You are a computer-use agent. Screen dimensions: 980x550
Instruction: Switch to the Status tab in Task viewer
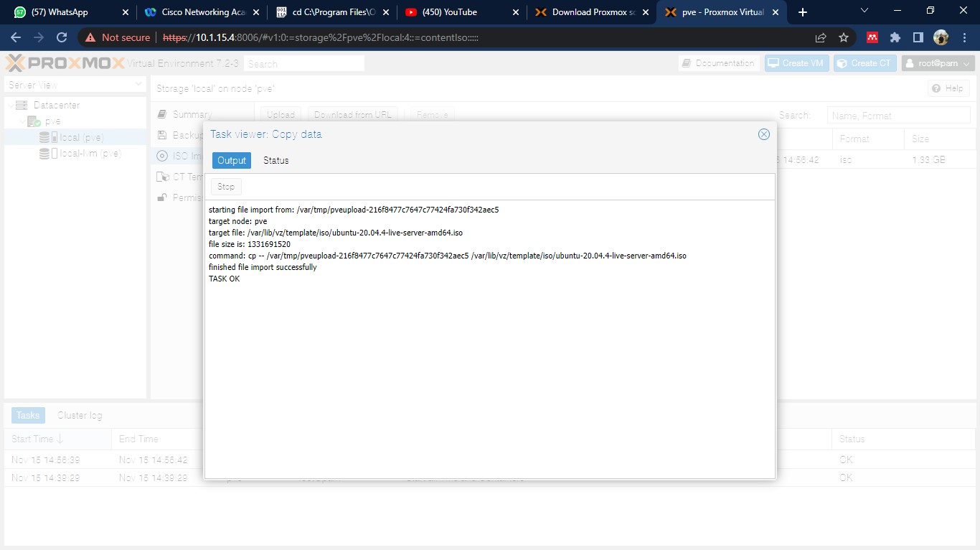click(275, 160)
